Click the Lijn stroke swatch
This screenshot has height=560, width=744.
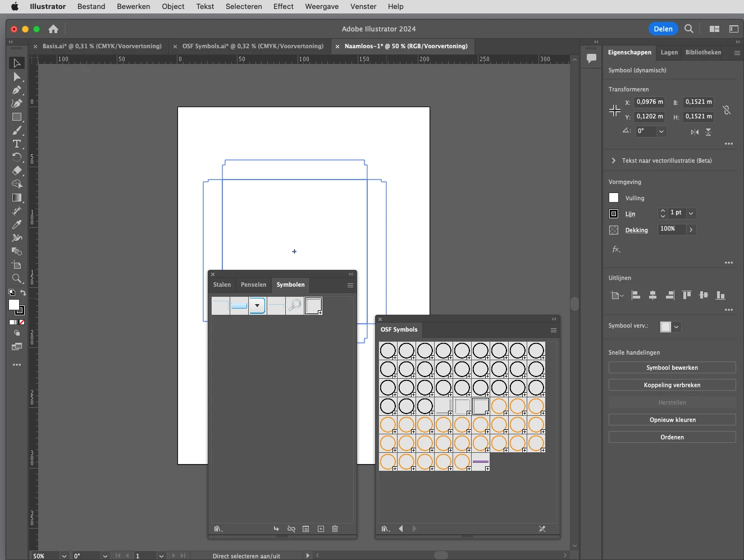(614, 214)
